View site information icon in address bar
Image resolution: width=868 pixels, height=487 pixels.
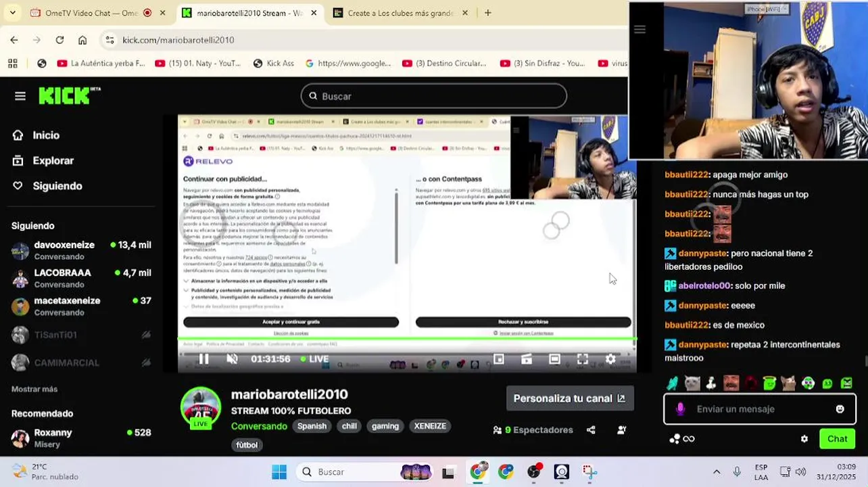point(110,40)
